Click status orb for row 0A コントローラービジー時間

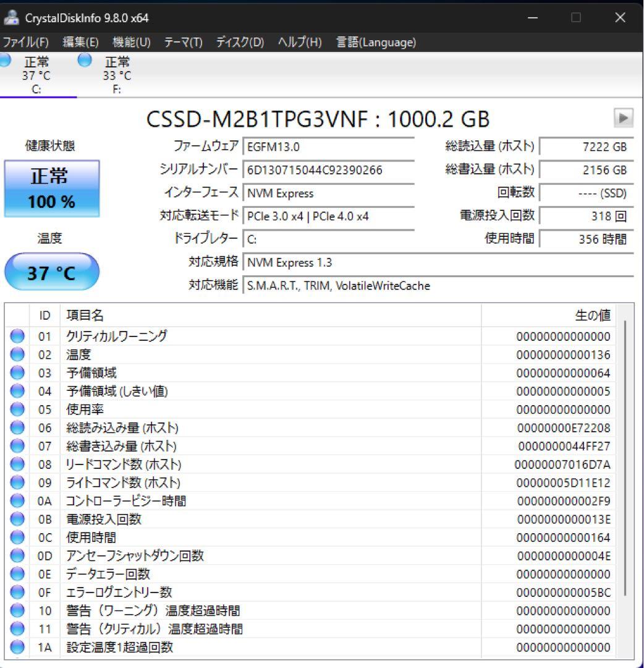pyautogui.click(x=17, y=501)
